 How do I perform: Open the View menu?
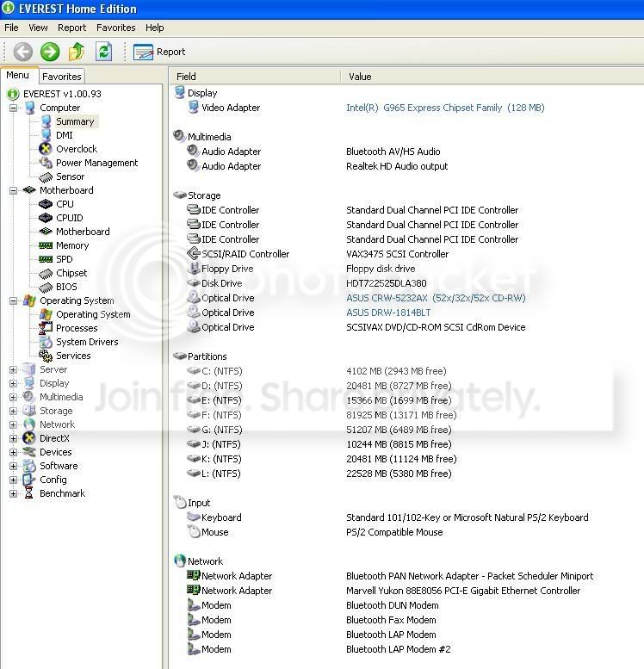pyautogui.click(x=38, y=28)
